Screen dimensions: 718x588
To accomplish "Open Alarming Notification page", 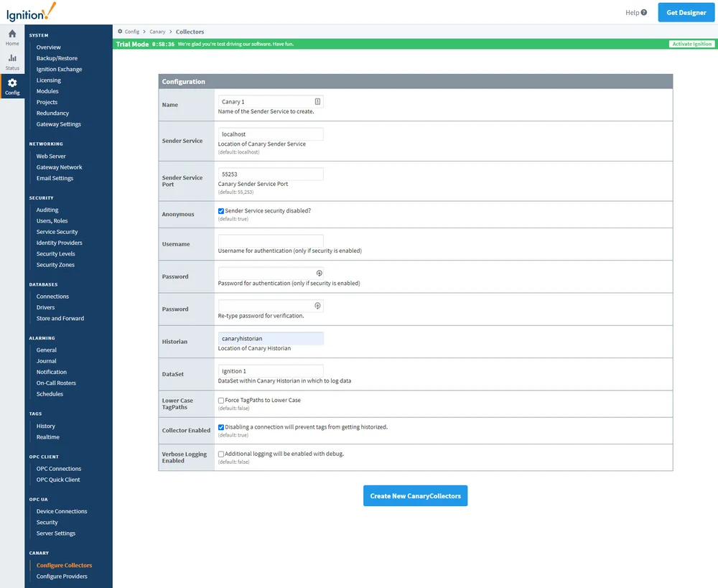I will pyautogui.click(x=51, y=372).
